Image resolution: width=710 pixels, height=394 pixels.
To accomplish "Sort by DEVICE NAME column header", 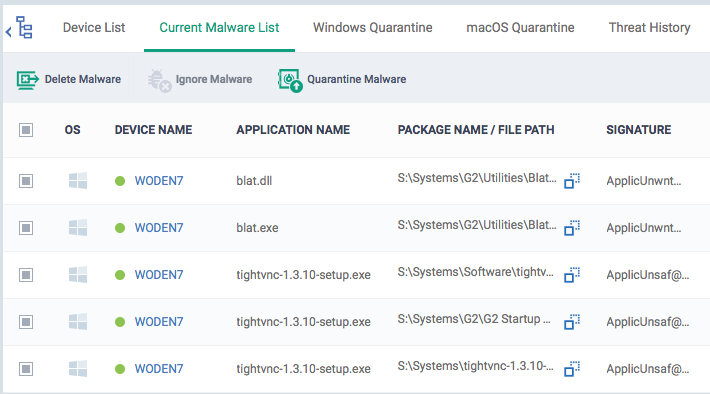I will coord(154,130).
